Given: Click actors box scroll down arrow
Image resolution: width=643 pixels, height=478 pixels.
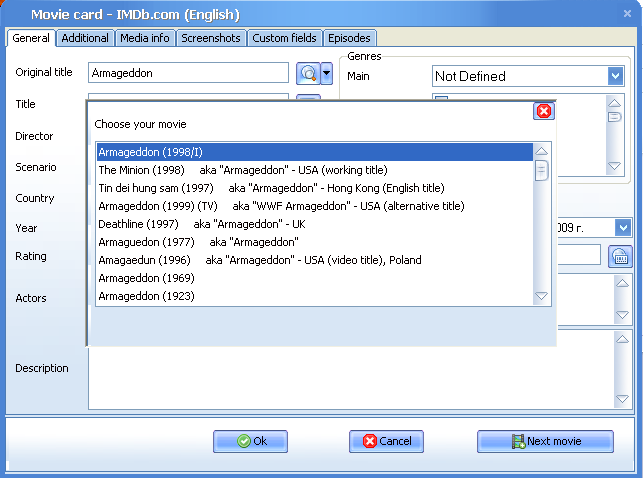Looking at the screenshot, I should click(622, 315).
